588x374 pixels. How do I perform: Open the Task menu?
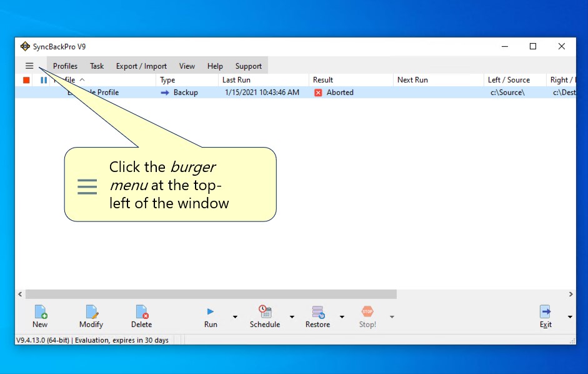click(x=97, y=66)
